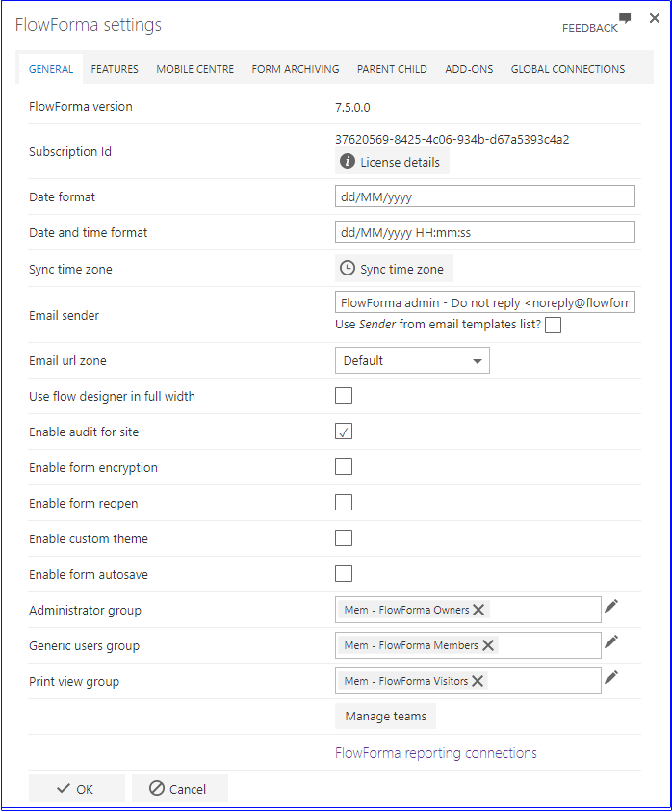Switch to the Add-ons tab
This screenshot has height=811, width=672.
tap(469, 69)
